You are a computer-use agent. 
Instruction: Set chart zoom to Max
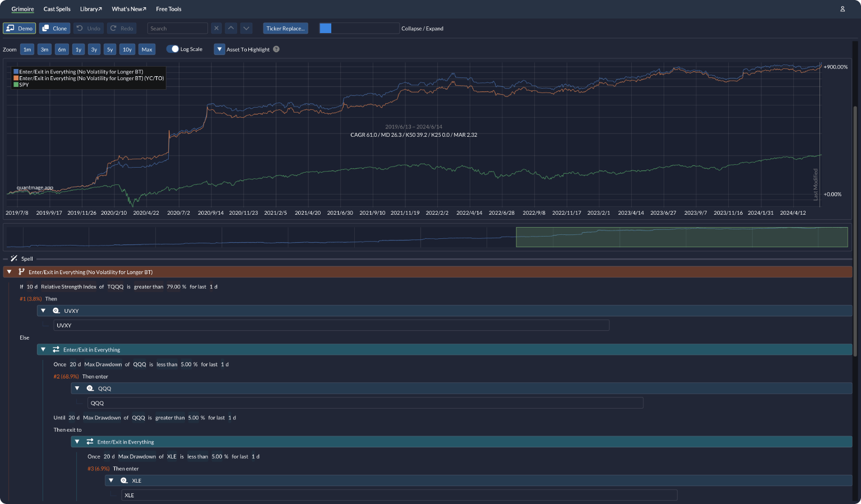point(147,49)
